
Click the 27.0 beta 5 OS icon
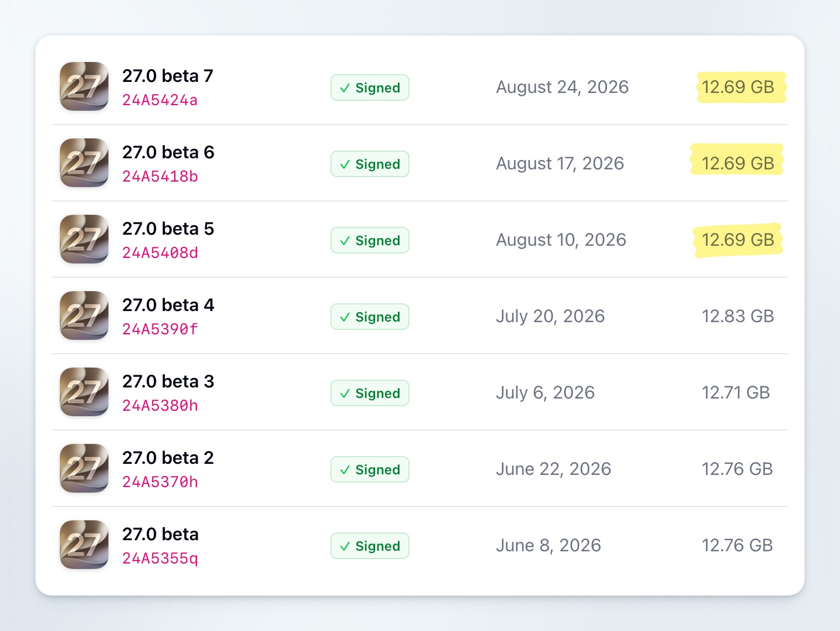pyautogui.click(x=84, y=239)
